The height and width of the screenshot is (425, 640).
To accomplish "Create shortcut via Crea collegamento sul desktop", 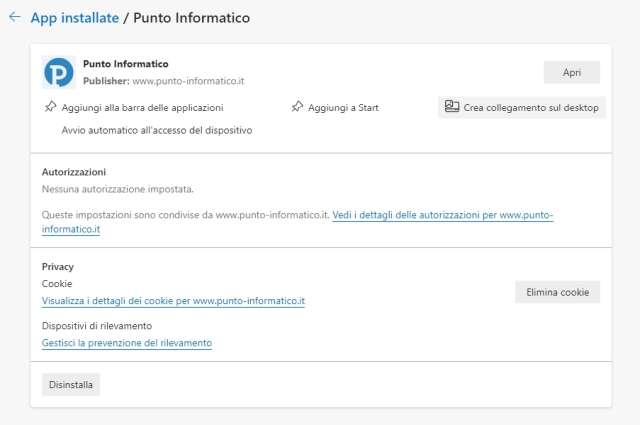I will [x=522, y=107].
